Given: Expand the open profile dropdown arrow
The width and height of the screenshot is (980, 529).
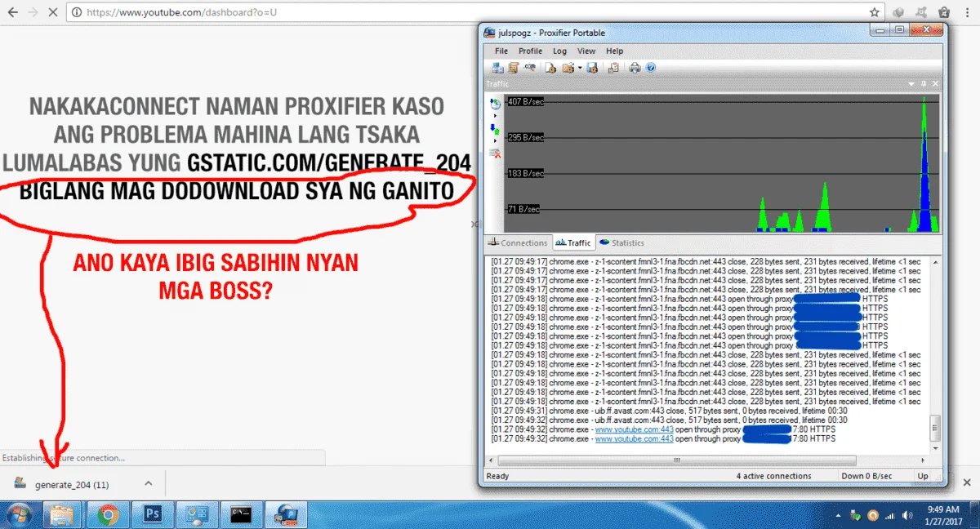Looking at the screenshot, I should 580,68.
